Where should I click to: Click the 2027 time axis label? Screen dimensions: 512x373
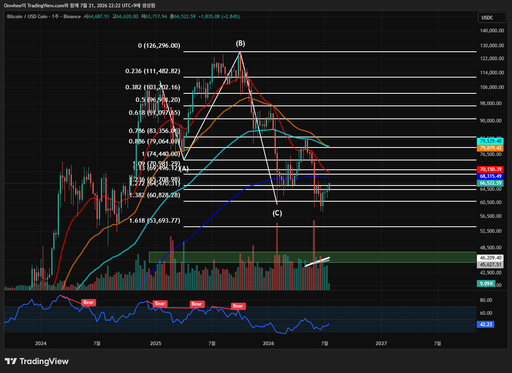(x=381, y=343)
